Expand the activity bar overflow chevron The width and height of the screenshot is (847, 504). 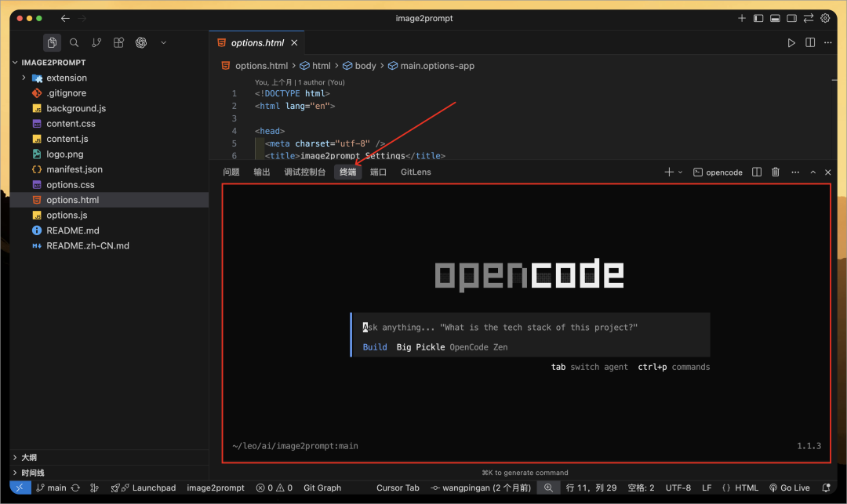tap(163, 42)
